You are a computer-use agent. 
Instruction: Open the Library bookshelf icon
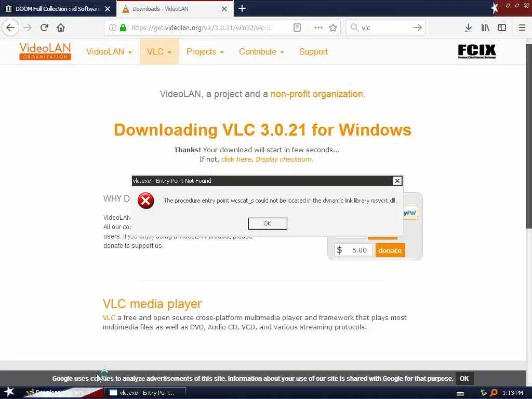tap(485, 28)
